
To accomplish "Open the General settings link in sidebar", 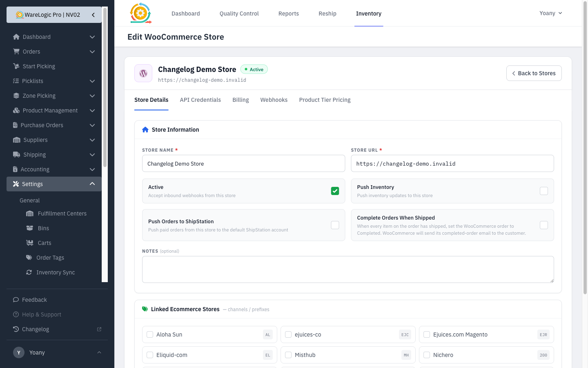I will (30, 200).
